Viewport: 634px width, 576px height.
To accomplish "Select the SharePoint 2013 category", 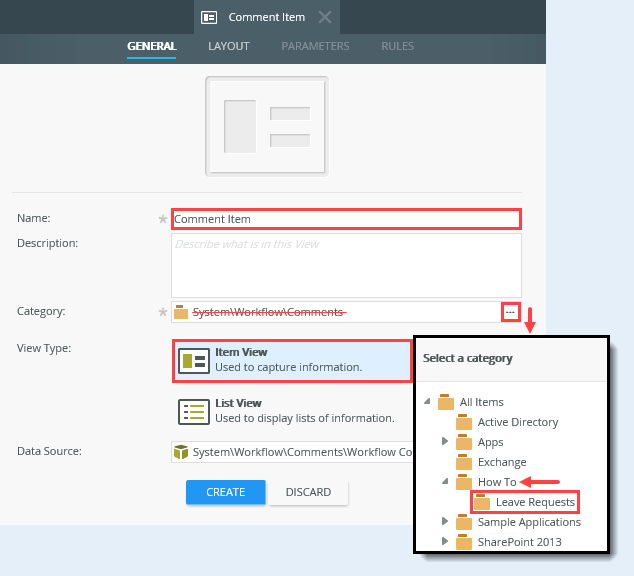I will coord(520,542).
